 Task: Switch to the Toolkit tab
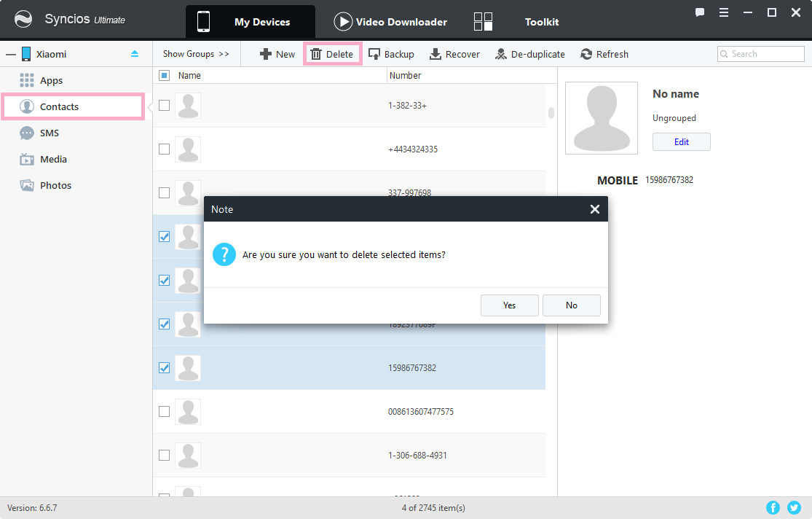pos(542,22)
